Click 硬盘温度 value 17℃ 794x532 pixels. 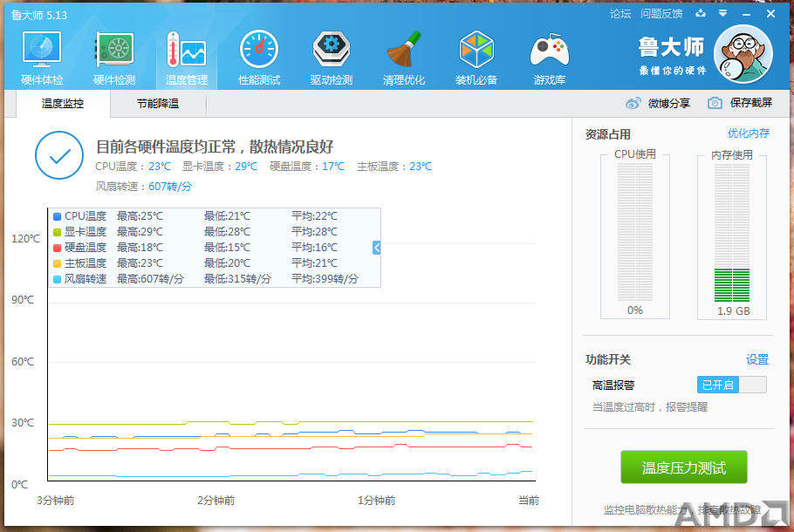pos(333,167)
